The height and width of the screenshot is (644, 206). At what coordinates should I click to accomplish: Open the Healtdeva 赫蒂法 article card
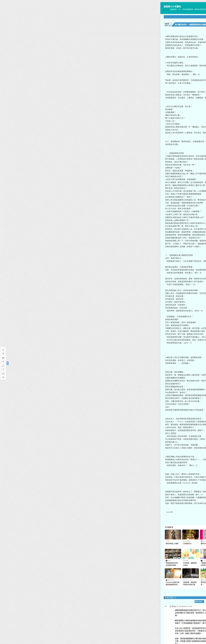coord(173,573)
